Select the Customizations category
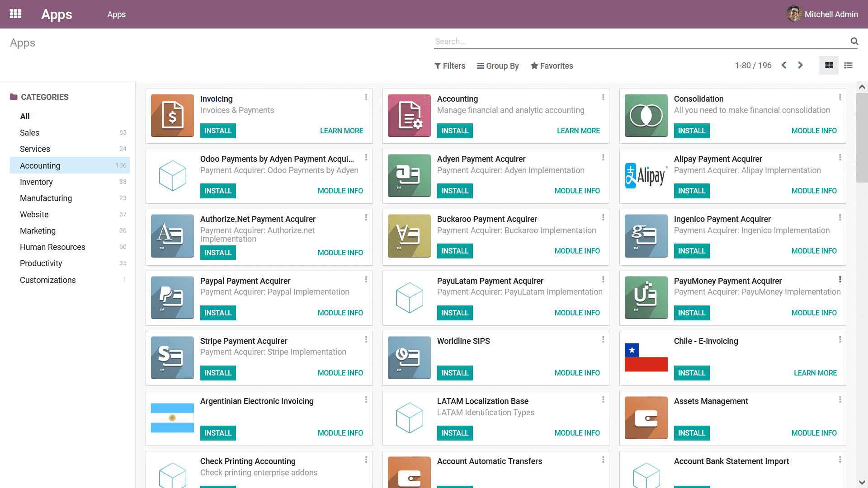Image resolution: width=868 pixels, height=488 pixels. [70, 280]
